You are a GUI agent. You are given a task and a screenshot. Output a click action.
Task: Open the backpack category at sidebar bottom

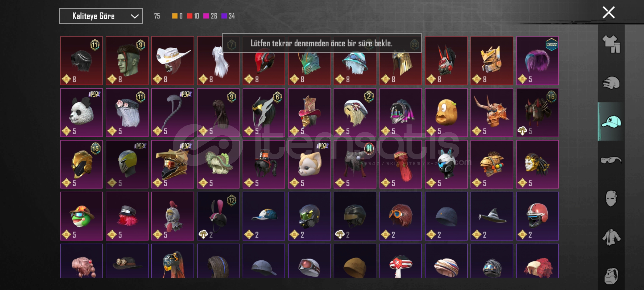click(611, 276)
